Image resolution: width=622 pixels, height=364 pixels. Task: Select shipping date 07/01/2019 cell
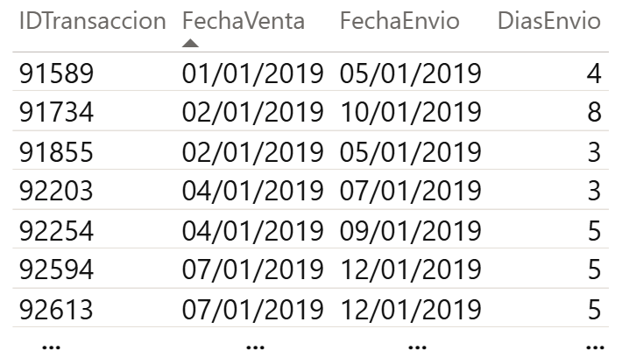coord(411,190)
